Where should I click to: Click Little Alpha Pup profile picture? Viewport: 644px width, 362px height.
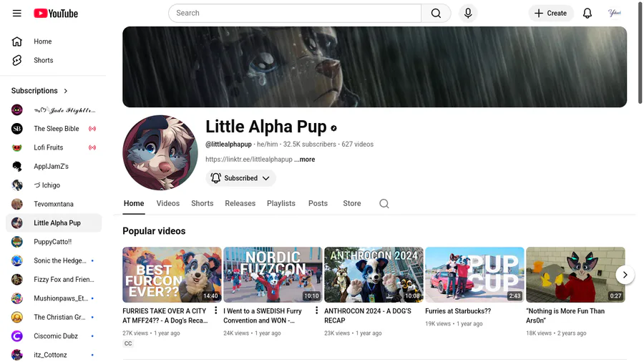160,152
